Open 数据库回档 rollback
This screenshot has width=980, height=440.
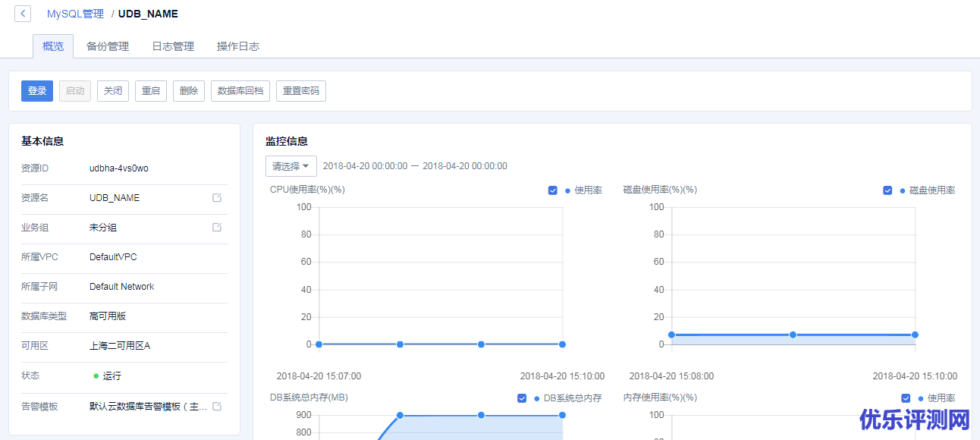click(x=240, y=91)
